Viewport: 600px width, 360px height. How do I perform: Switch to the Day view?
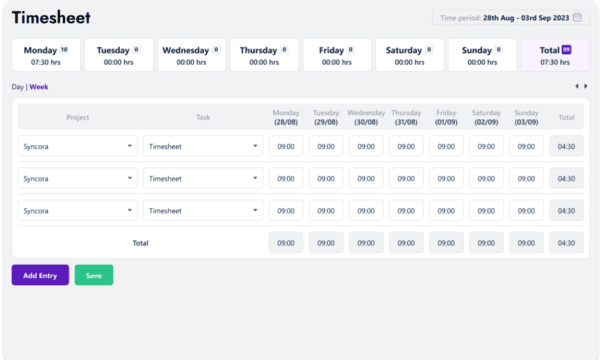pos(18,87)
